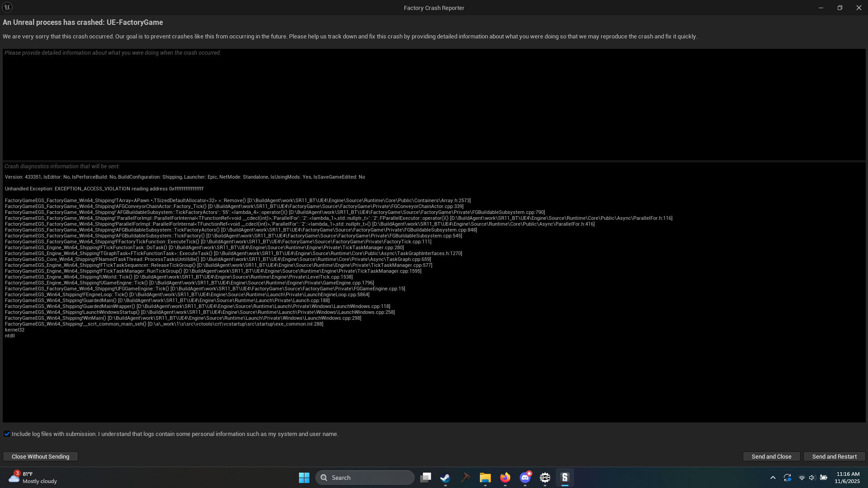
Task: Open File Explorer from the taskbar
Action: (x=485, y=478)
